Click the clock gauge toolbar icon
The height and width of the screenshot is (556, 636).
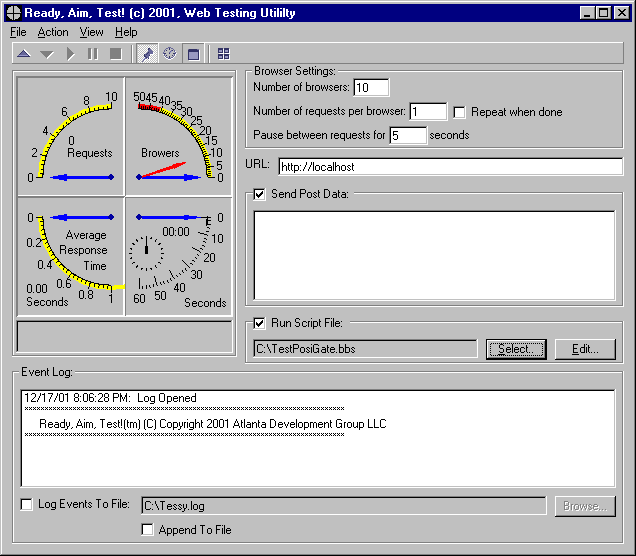pos(170,54)
